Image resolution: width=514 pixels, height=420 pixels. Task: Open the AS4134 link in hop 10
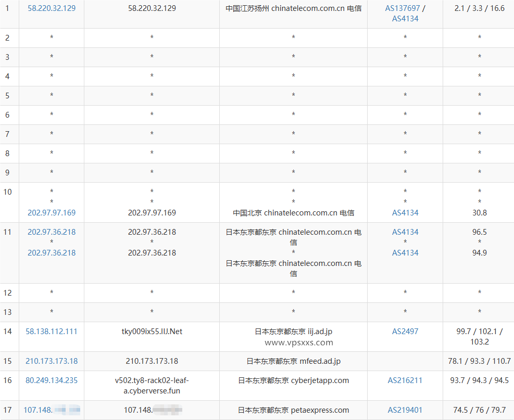[x=405, y=213]
